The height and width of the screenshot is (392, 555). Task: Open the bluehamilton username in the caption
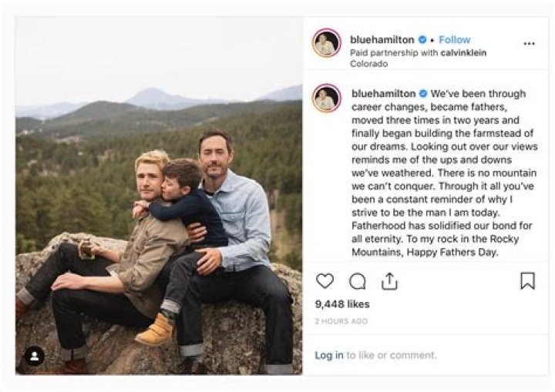pos(384,94)
